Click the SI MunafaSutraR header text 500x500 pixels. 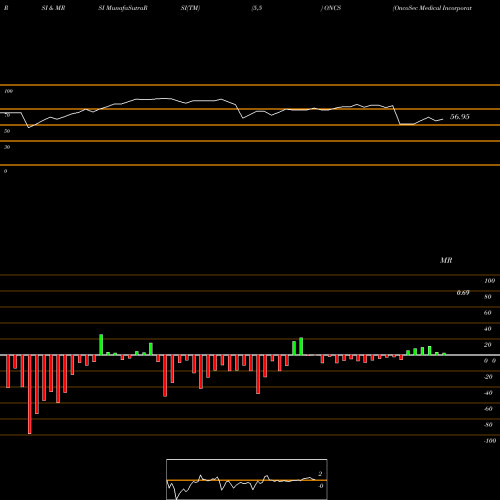(123, 8)
